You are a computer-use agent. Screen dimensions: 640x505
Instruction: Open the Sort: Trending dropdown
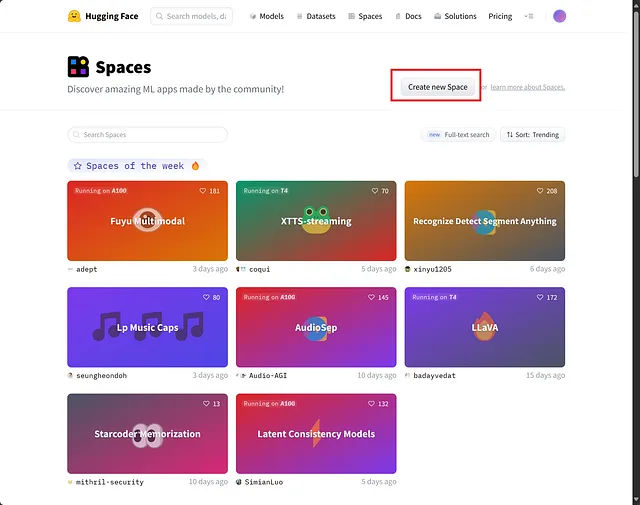(533, 135)
